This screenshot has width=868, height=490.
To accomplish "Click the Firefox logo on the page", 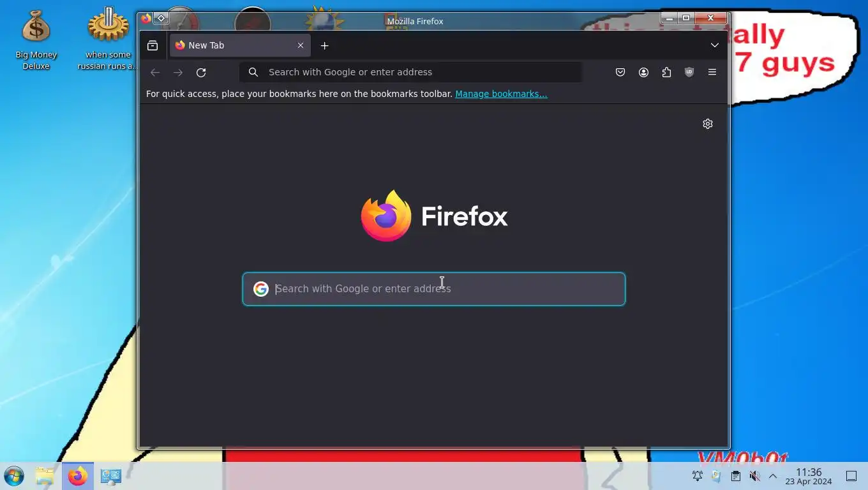I will click(x=434, y=216).
